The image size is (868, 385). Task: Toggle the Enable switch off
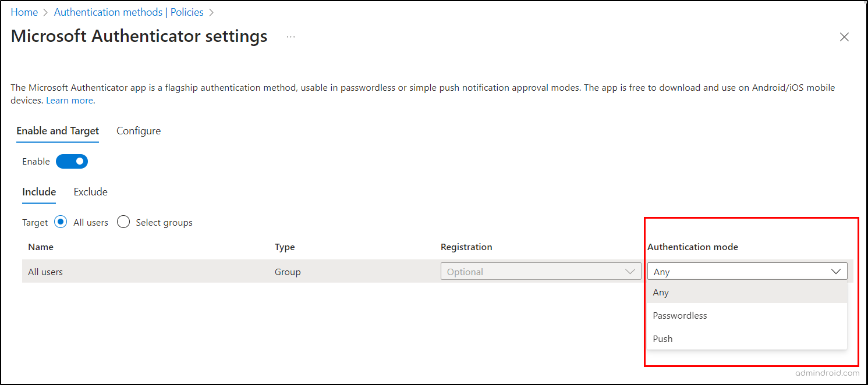[72, 161]
